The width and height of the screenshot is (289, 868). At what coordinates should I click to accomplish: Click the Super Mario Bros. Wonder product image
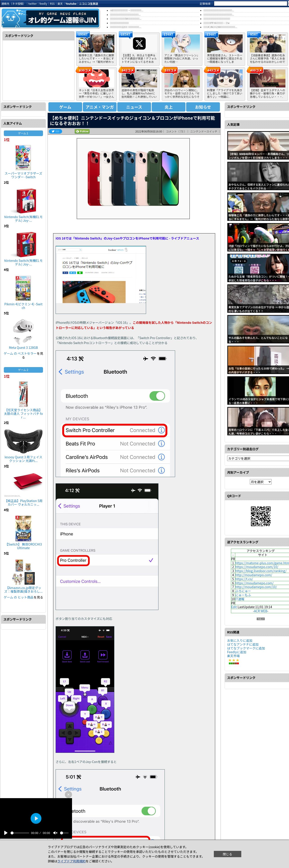23,157
